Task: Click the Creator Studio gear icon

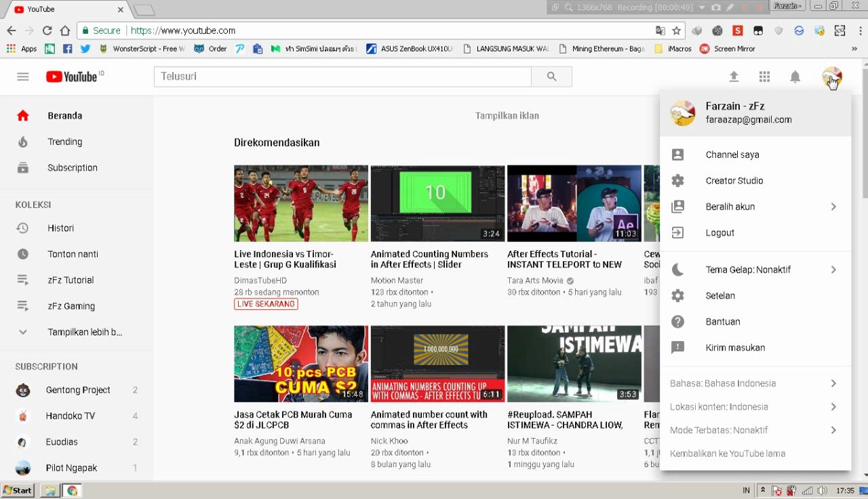Action: click(x=677, y=180)
